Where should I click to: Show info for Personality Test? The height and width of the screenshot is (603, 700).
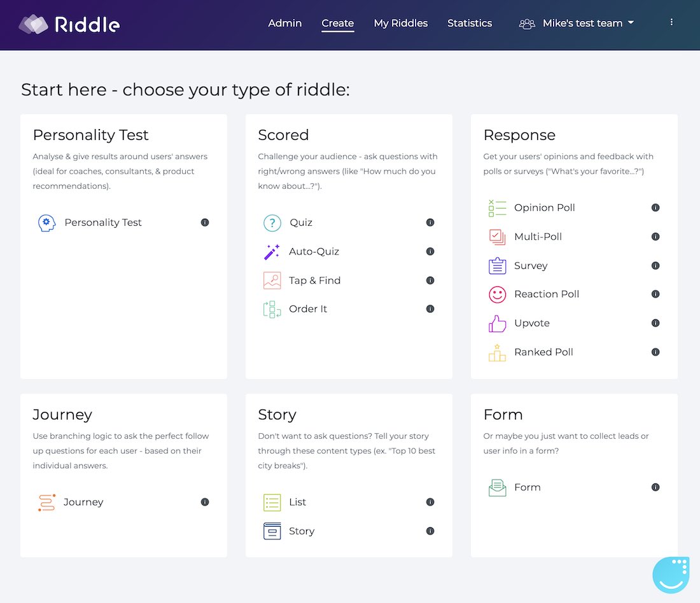(205, 222)
